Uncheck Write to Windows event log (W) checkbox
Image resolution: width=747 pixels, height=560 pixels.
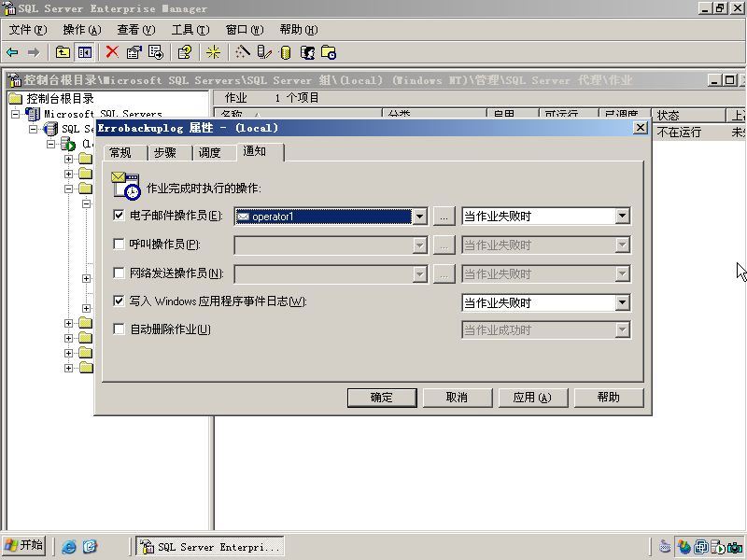pyautogui.click(x=119, y=301)
